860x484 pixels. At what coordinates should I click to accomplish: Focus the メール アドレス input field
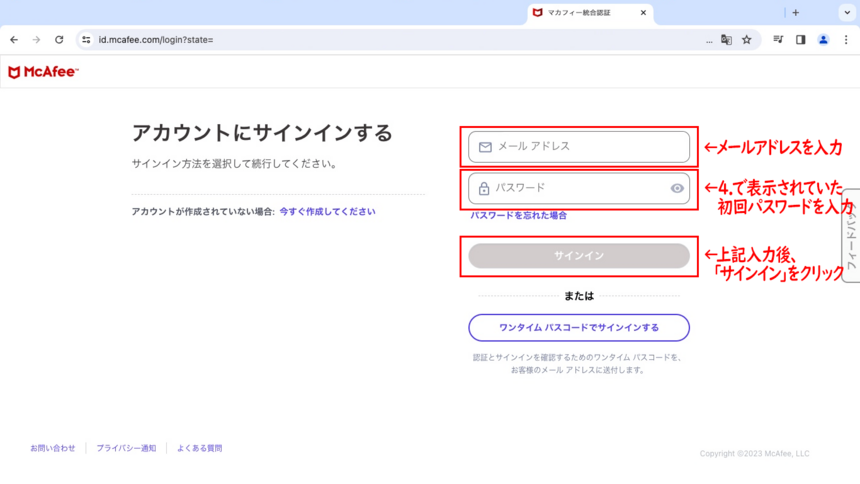579,147
